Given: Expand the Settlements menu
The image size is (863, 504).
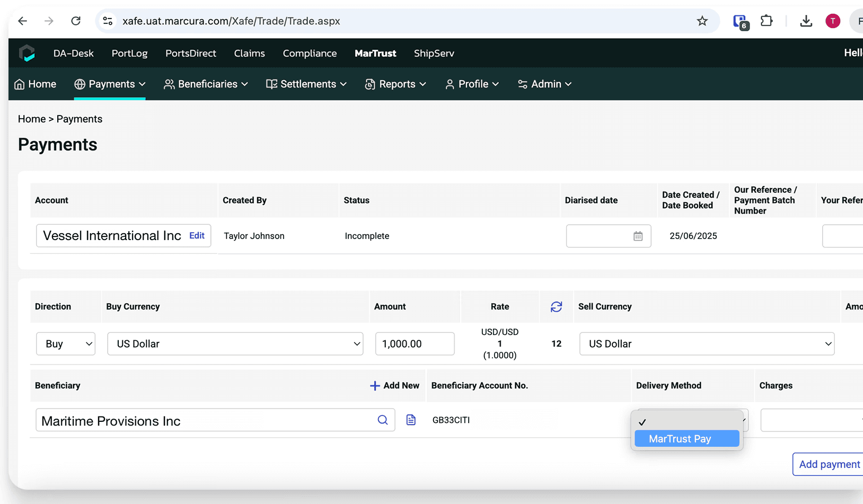Looking at the screenshot, I should pyautogui.click(x=306, y=84).
